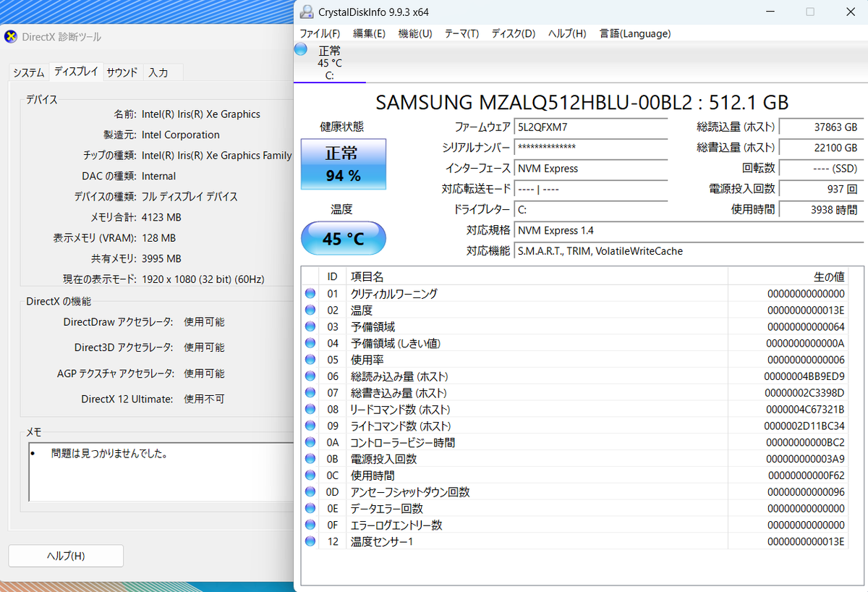Open the ファイル(F) menu

click(320, 33)
